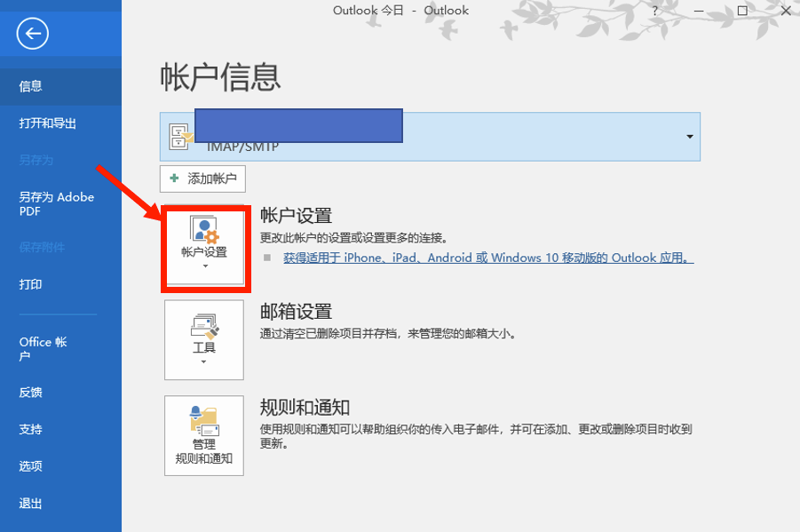Click the 帐户设置 heading text
800x532 pixels.
[296, 216]
